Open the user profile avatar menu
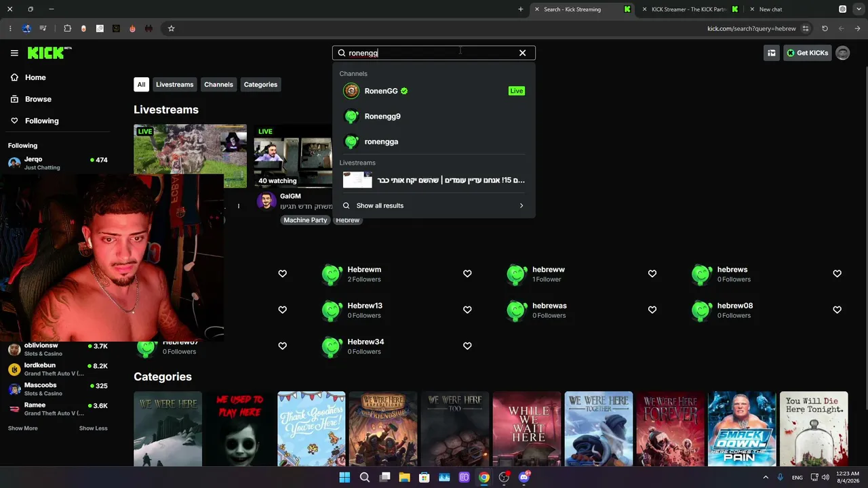 (x=842, y=53)
